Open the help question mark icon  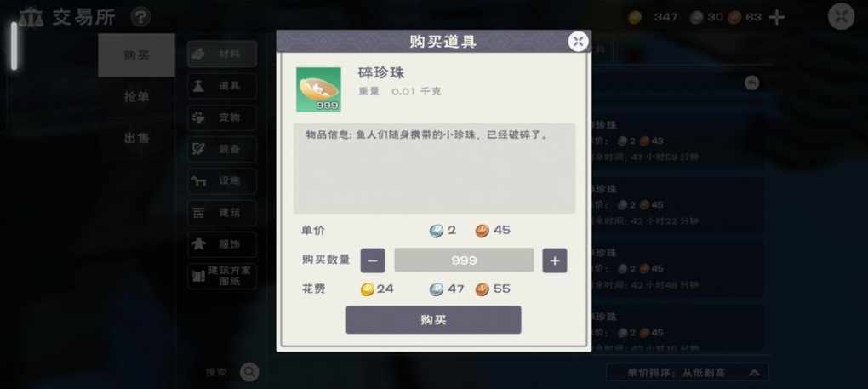[x=140, y=17]
